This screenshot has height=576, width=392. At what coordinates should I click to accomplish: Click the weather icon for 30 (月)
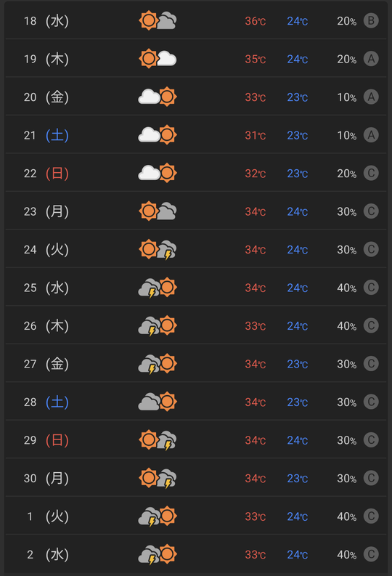point(158,478)
